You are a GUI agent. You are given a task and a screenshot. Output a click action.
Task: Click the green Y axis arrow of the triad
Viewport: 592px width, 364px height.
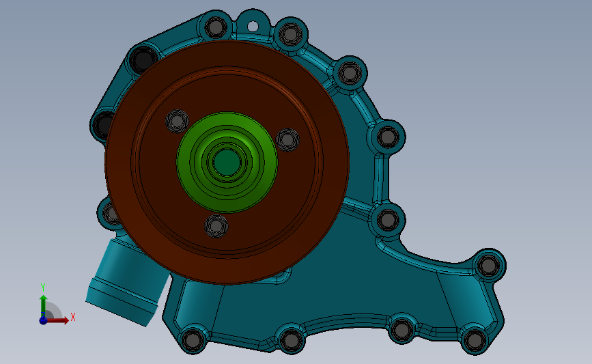[x=43, y=307]
